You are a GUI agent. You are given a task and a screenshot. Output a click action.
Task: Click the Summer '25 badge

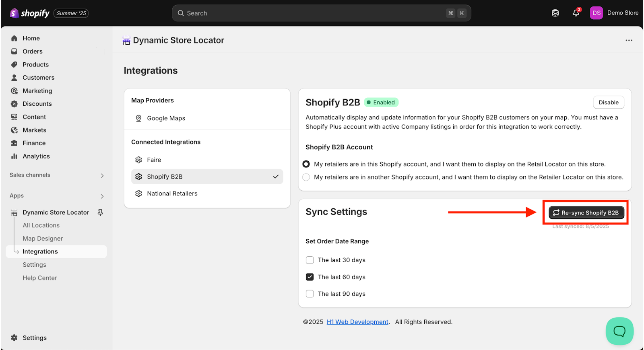click(x=71, y=13)
